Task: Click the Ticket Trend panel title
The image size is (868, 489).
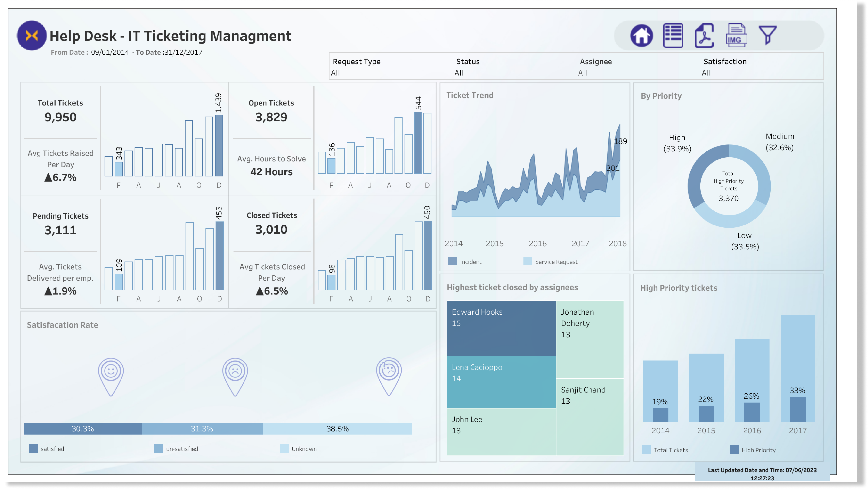Action: tap(470, 95)
